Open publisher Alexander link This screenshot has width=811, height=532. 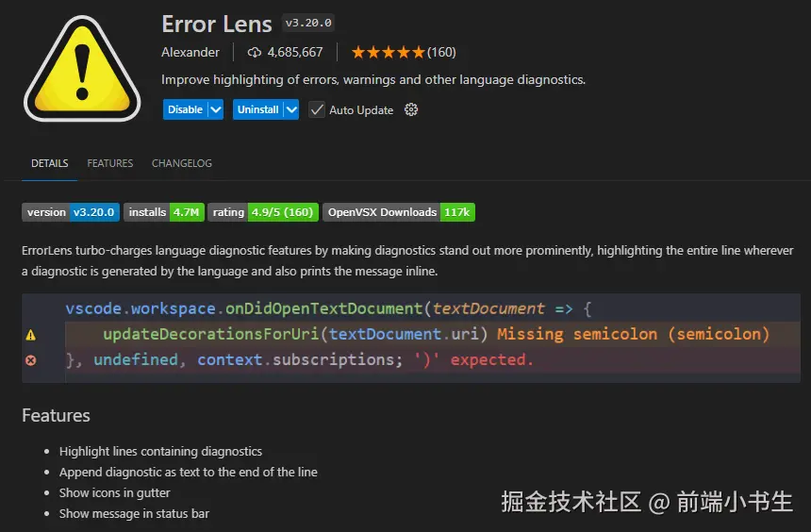(x=190, y=52)
